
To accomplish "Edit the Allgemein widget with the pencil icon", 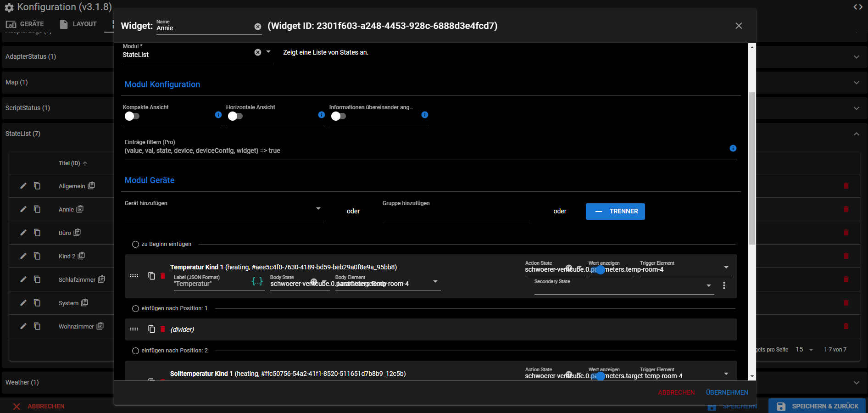I will (23, 186).
